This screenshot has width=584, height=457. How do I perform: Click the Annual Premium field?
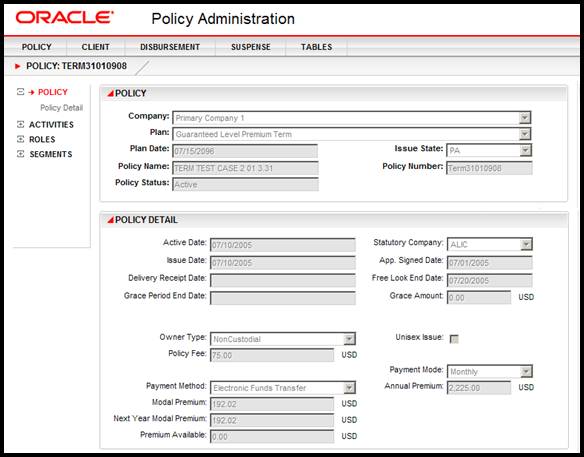coord(479,388)
